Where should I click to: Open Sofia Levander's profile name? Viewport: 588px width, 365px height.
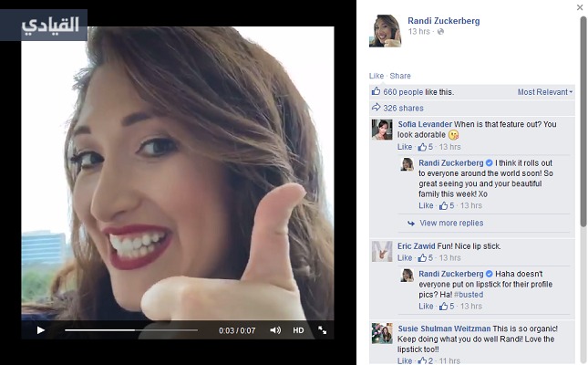point(425,124)
